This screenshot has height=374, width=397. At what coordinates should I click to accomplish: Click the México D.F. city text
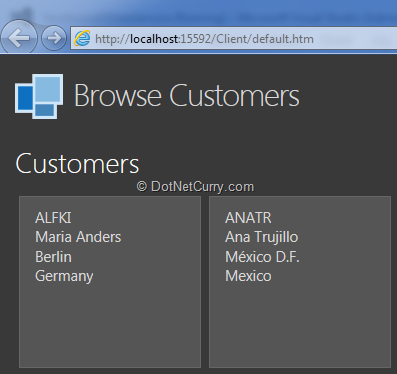pyautogui.click(x=262, y=257)
